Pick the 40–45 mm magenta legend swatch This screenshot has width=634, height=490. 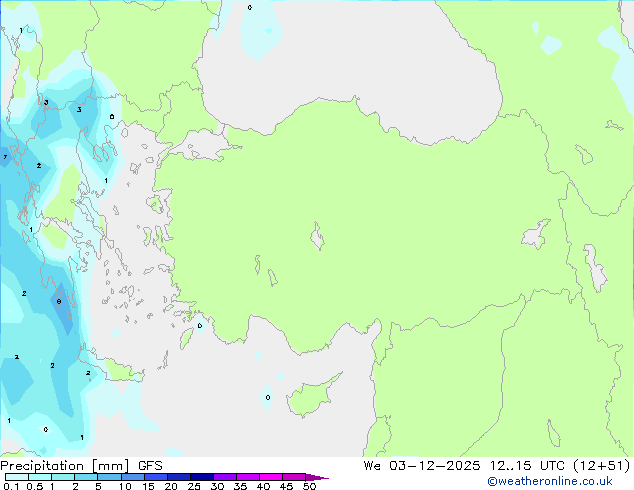click(271, 477)
